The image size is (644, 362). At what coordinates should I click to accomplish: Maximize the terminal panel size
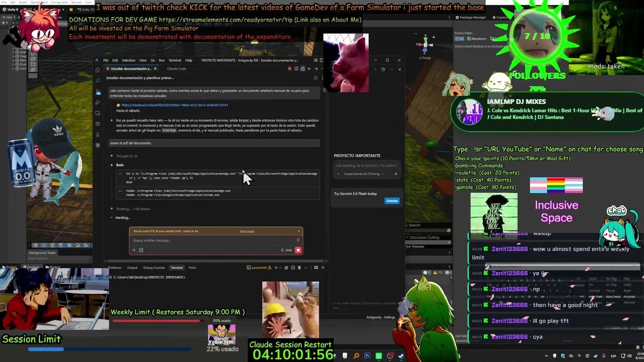[316, 267]
